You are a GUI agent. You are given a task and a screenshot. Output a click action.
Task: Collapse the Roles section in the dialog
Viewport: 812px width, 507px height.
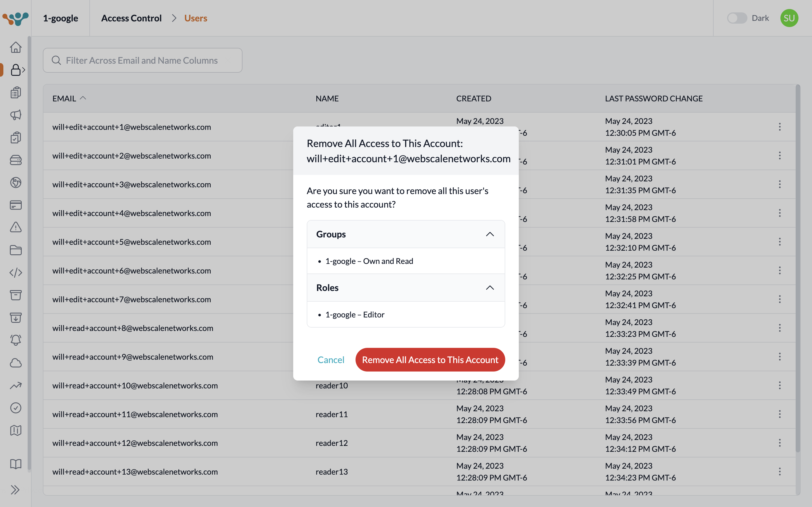[x=489, y=288]
